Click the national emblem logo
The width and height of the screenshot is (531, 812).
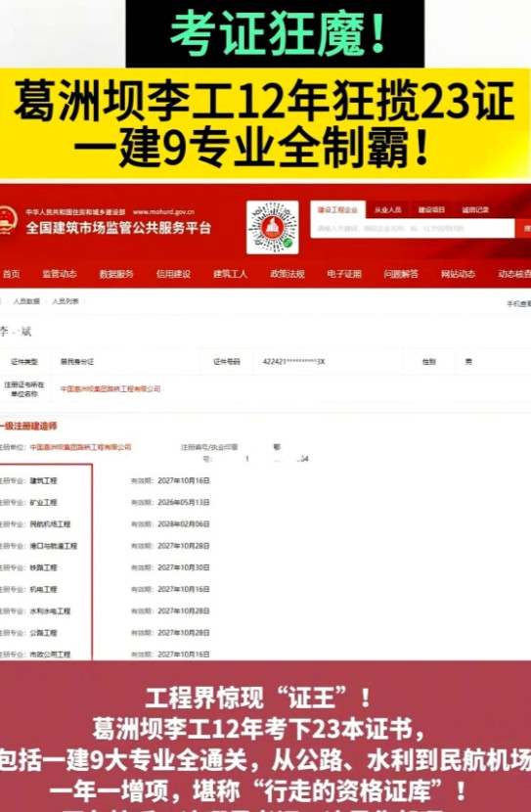[x=7, y=220]
